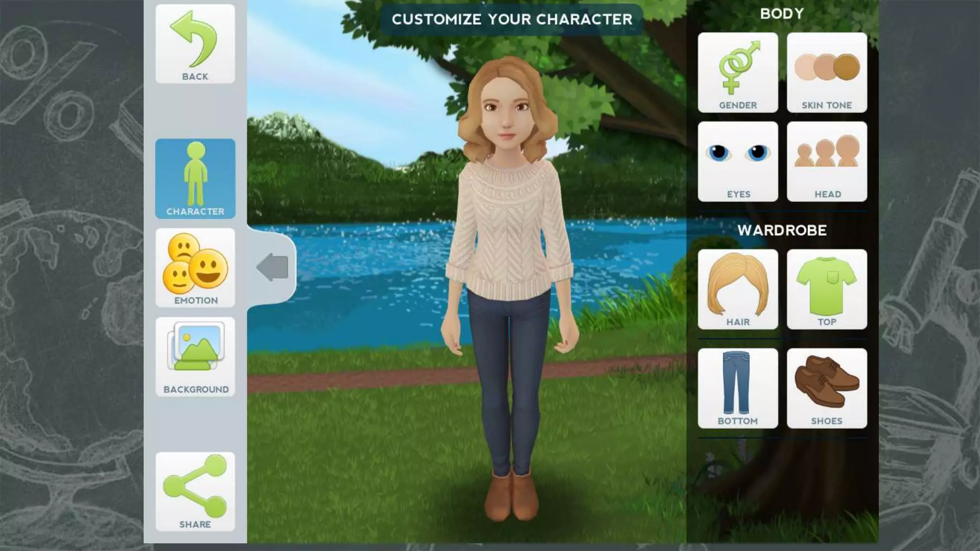The height and width of the screenshot is (551, 980).
Task: Select the Head shape tile
Action: tap(826, 162)
